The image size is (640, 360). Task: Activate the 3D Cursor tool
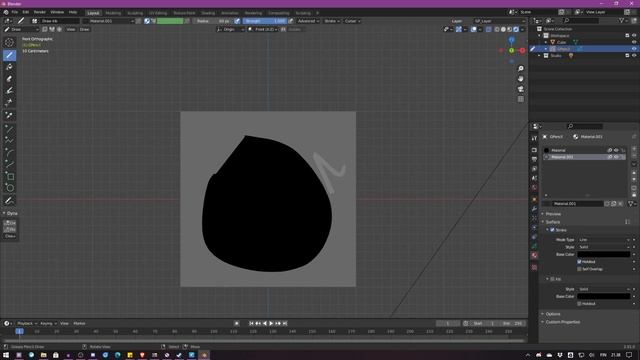tap(9, 42)
